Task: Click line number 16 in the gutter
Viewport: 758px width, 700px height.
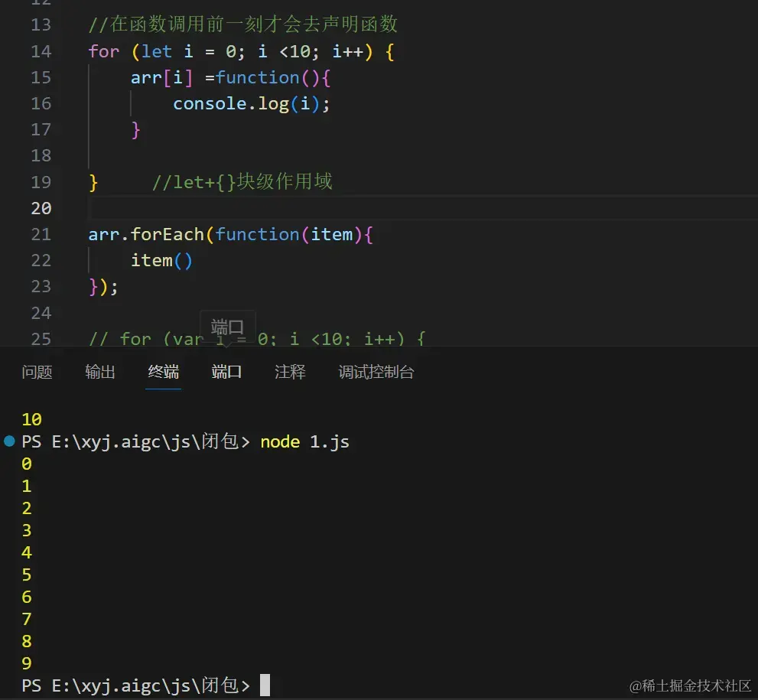Action: [41, 103]
